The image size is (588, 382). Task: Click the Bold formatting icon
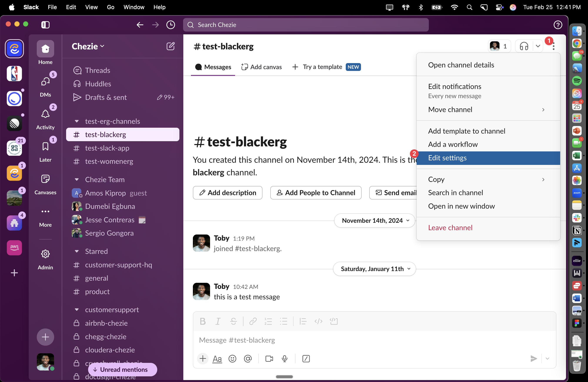203,321
